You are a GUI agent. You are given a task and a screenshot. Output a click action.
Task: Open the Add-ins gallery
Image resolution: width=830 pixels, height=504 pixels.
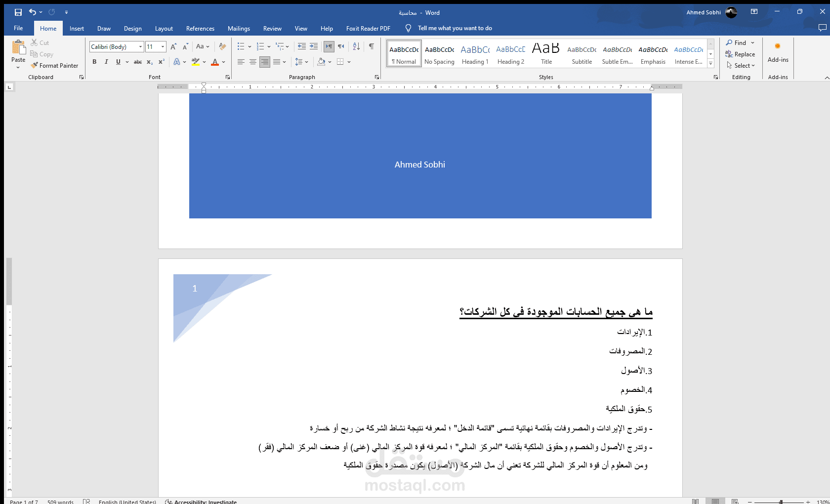pyautogui.click(x=778, y=53)
